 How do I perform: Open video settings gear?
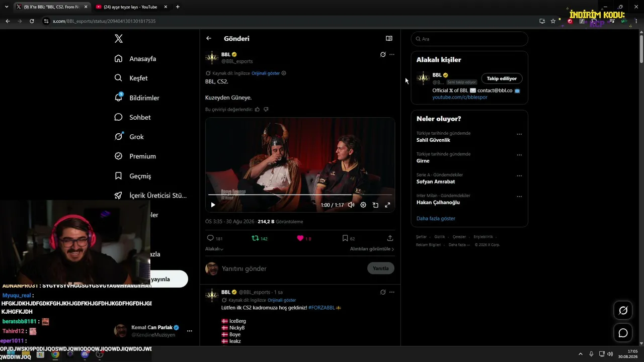point(363,205)
